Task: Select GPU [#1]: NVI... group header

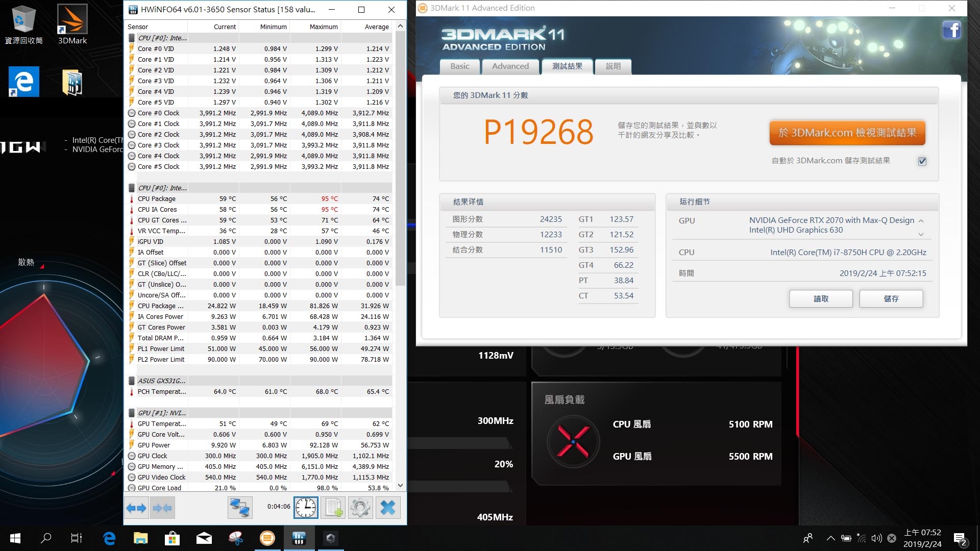Action: (x=259, y=413)
